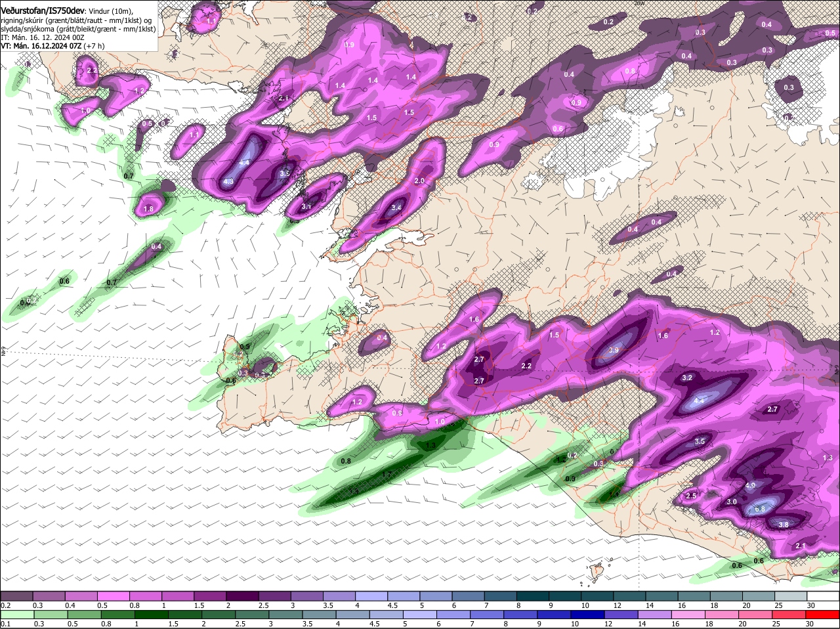Select the valid time line VT: Mán. 16.12.2024 07Z
Viewport: 840px width, 629px height.
(x=41, y=47)
